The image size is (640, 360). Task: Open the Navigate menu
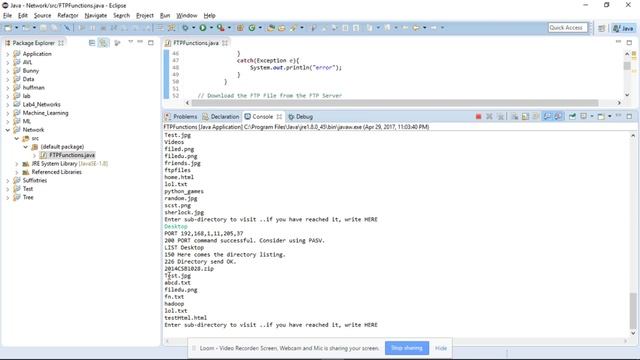pyautogui.click(x=96, y=16)
